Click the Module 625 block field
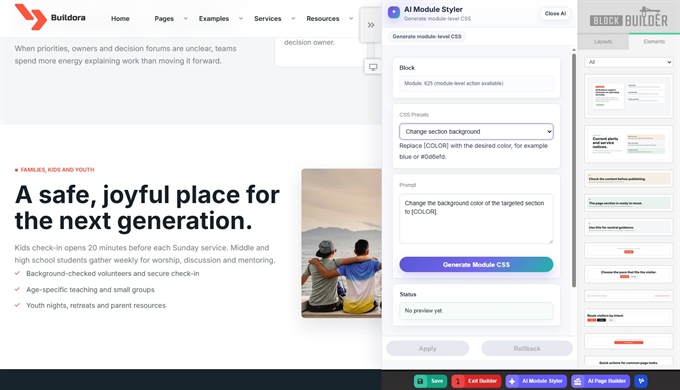 [x=476, y=83]
